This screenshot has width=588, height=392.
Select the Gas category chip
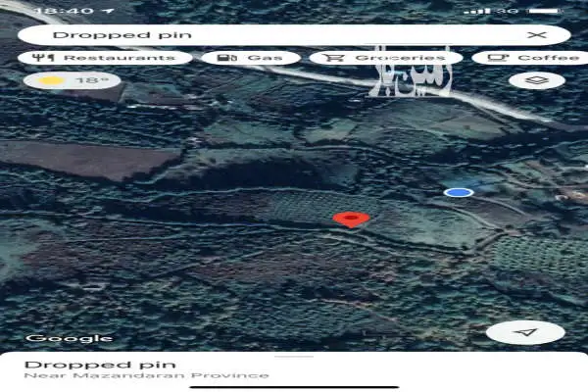point(251,58)
